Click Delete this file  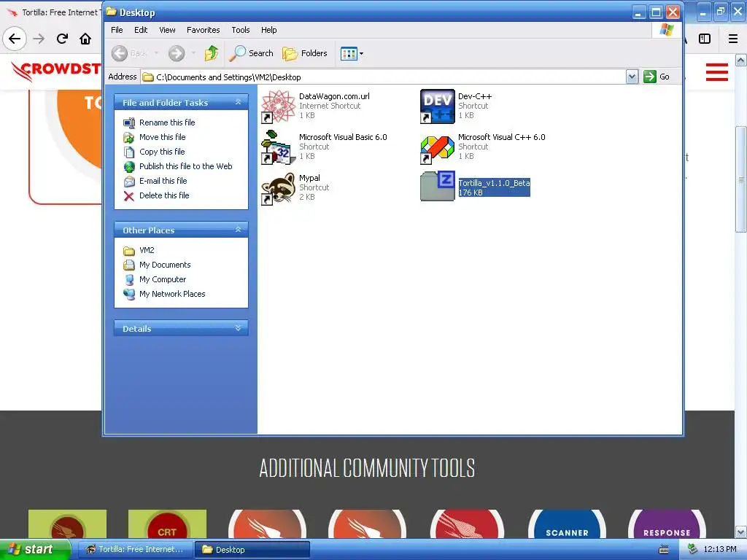click(x=164, y=195)
